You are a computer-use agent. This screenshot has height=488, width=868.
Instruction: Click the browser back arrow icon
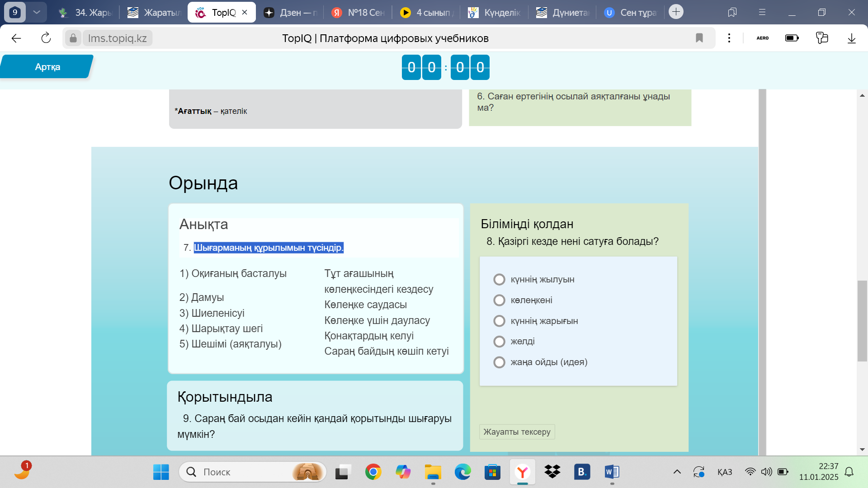click(x=16, y=38)
